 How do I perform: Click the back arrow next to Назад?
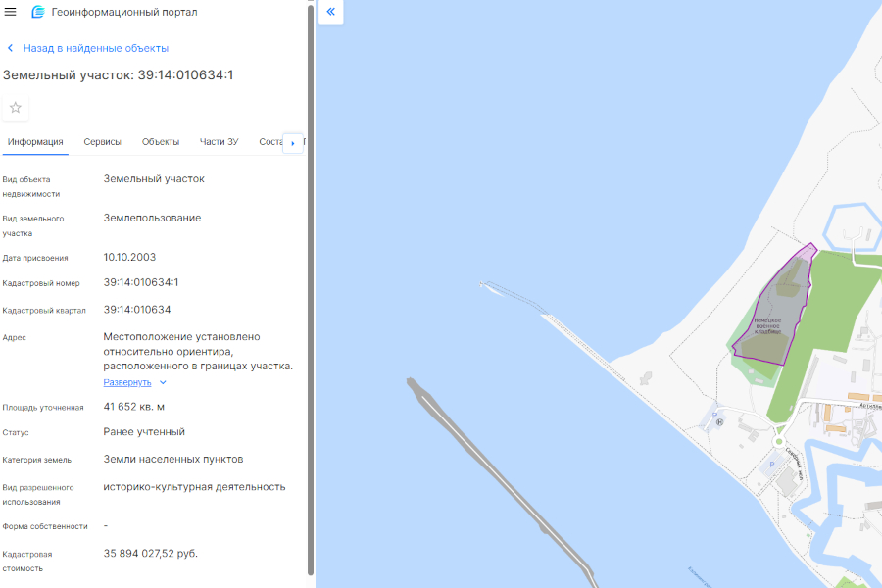pyautogui.click(x=11, y=48)
